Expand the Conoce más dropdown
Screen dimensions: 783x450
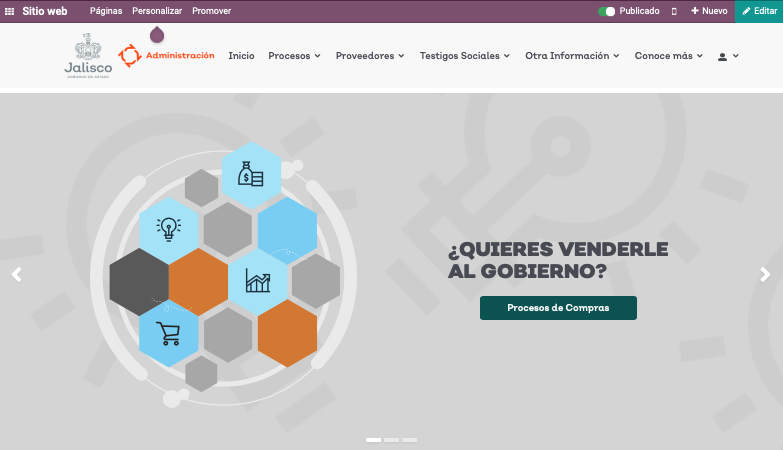669,56
